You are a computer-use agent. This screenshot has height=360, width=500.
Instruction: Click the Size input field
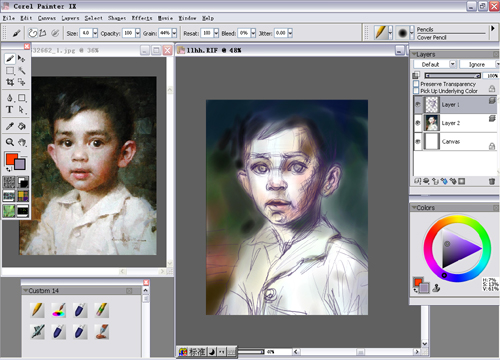(86, 33)
